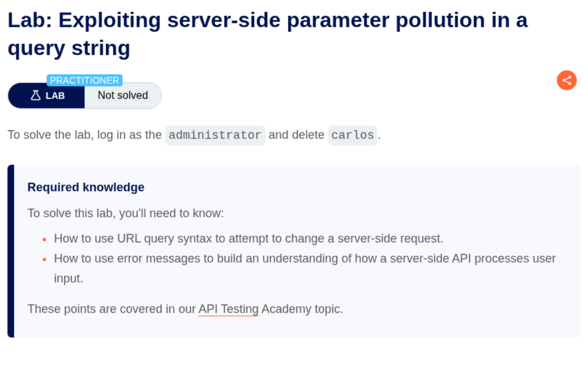Click the carlos code snippet
588x368 pixels.
[x=352, y=135]
